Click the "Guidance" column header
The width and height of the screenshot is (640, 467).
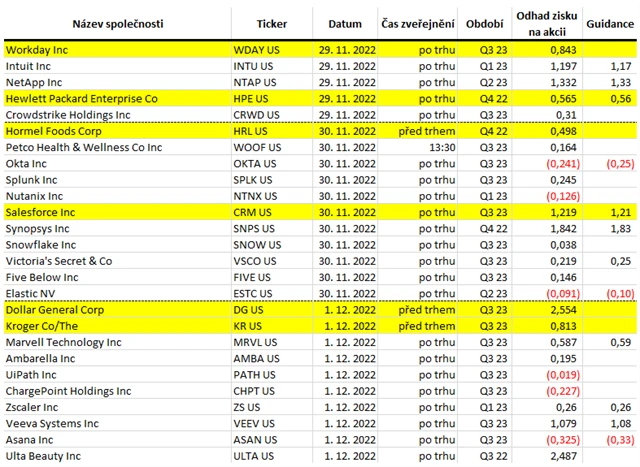point(610,24)
